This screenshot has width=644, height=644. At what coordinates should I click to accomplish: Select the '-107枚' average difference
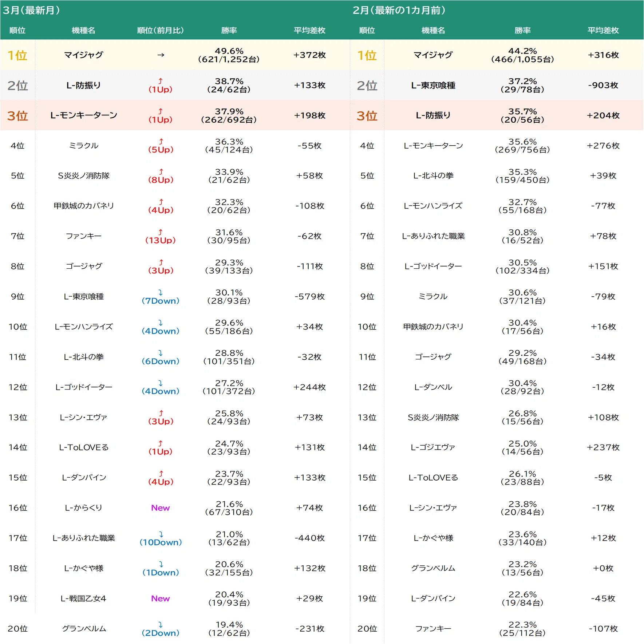[x=603, y=629]
